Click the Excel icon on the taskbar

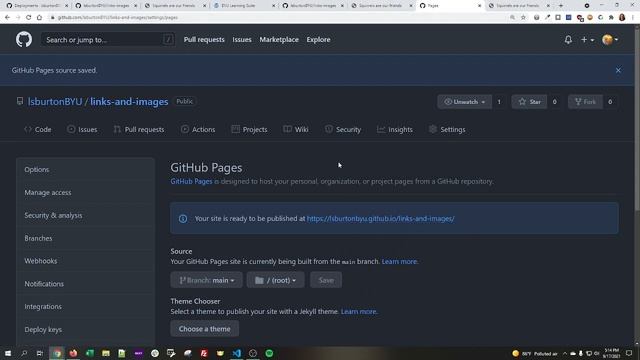tap(90, 353)
